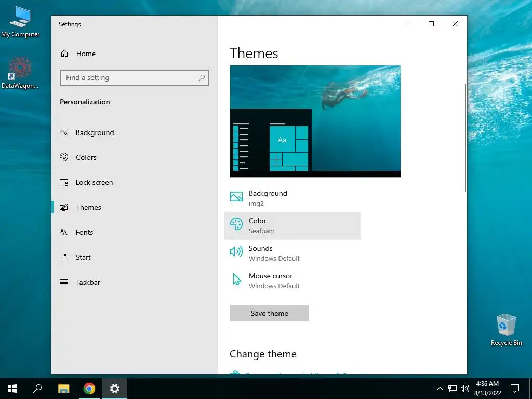Go to Settings Home

[x=78, y=54]
